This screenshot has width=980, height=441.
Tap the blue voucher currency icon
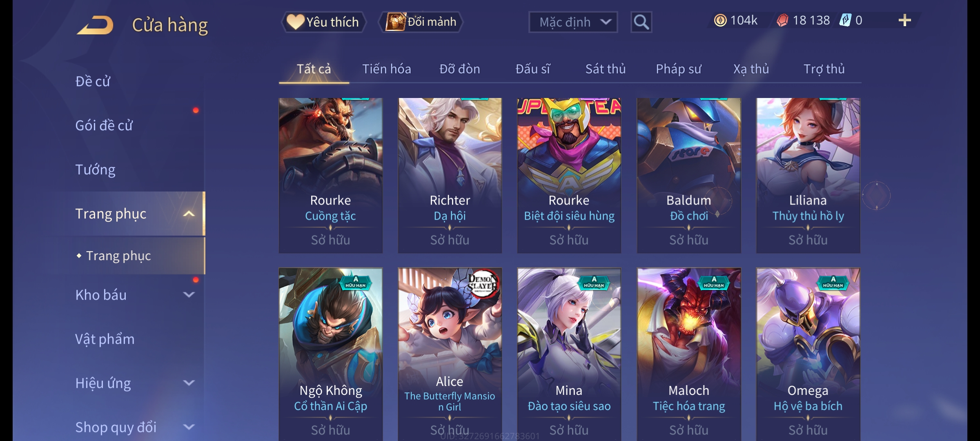coord(845,20)
